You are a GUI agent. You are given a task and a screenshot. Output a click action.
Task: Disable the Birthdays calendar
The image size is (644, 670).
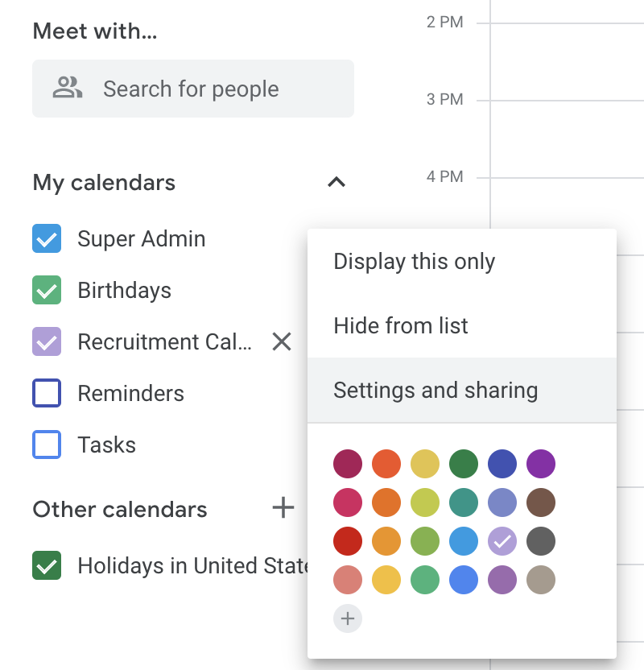47,290
